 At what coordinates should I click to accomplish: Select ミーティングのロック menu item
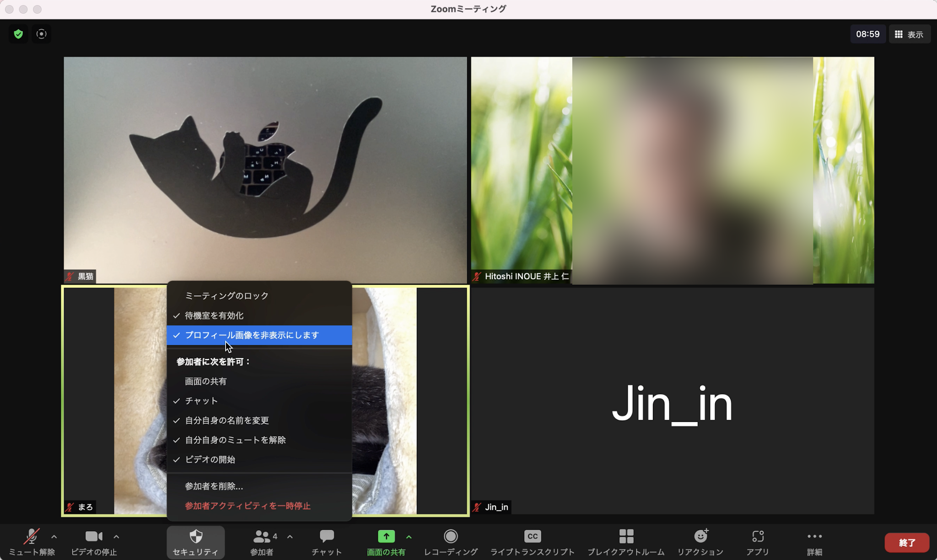point(226,296)
